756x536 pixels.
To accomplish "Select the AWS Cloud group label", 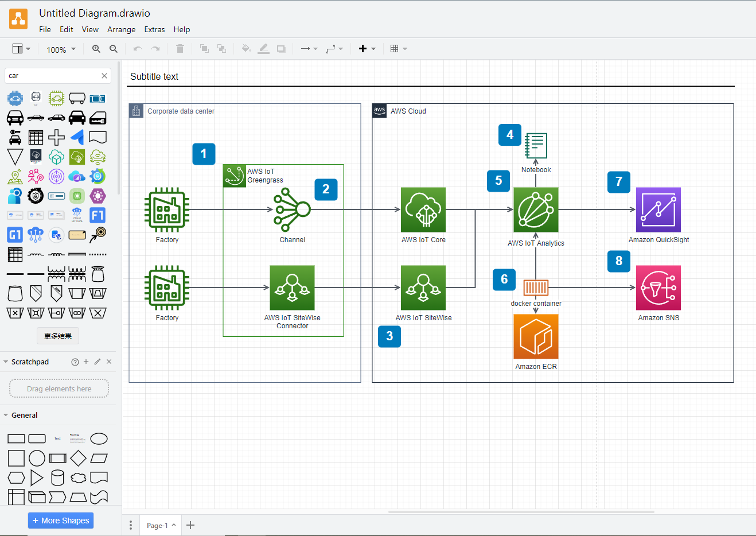I will point(408,111).
